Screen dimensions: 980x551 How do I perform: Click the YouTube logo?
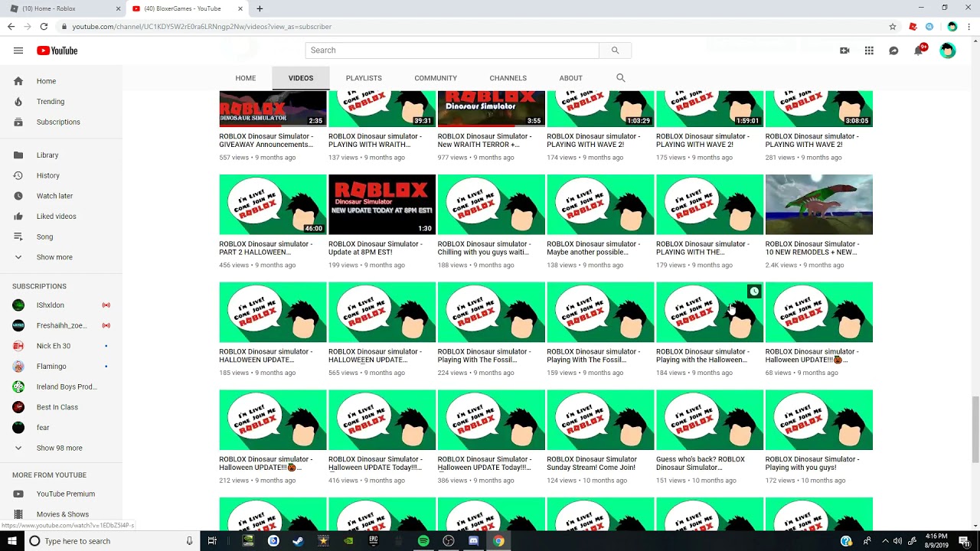[x=57, y=51]
